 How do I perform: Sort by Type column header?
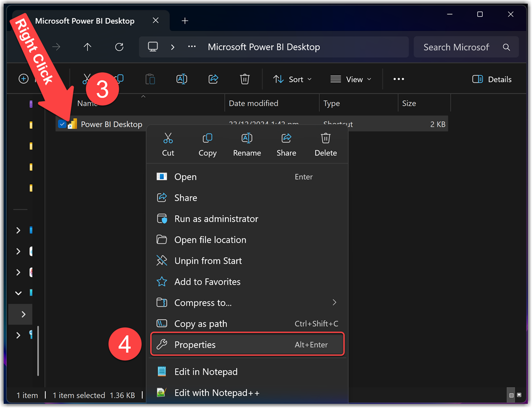pyautogui.click(x=331, y=103)
